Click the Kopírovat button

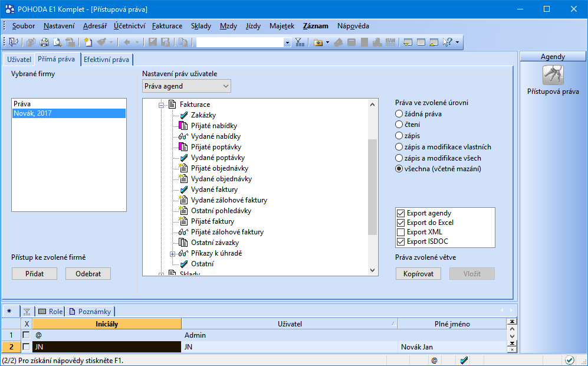(x=419, y=274)
